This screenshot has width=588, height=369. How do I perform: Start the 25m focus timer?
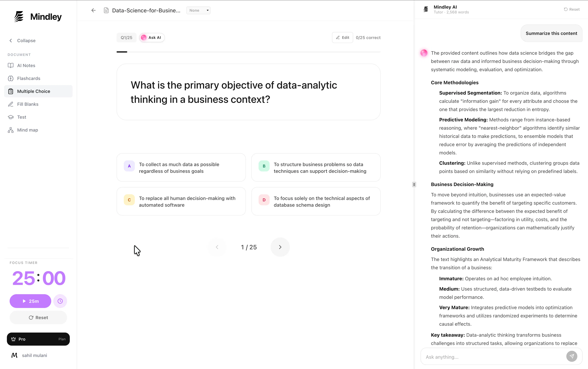30,301
